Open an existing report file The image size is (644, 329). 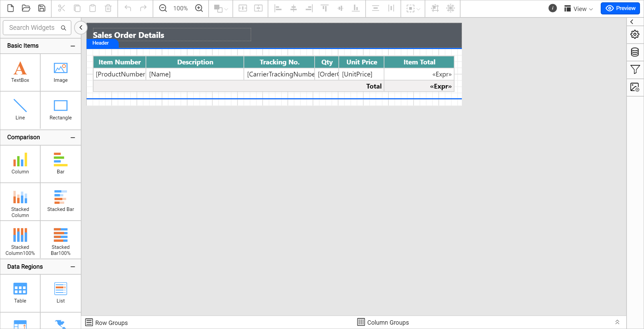click(x=26, y=8)
